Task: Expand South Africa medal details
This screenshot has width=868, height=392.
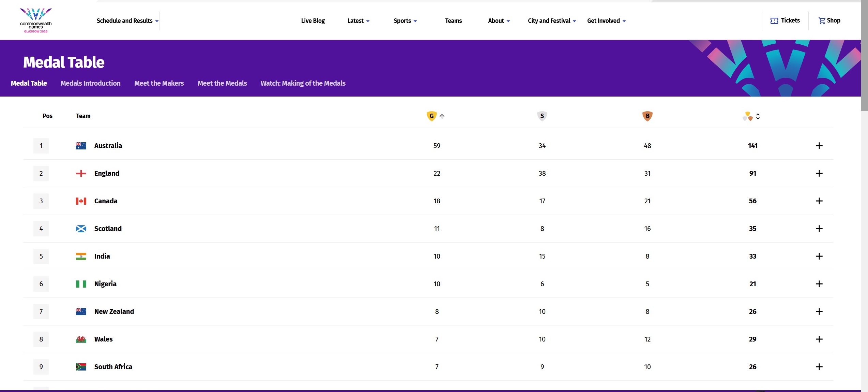Action: pos(819,367)
